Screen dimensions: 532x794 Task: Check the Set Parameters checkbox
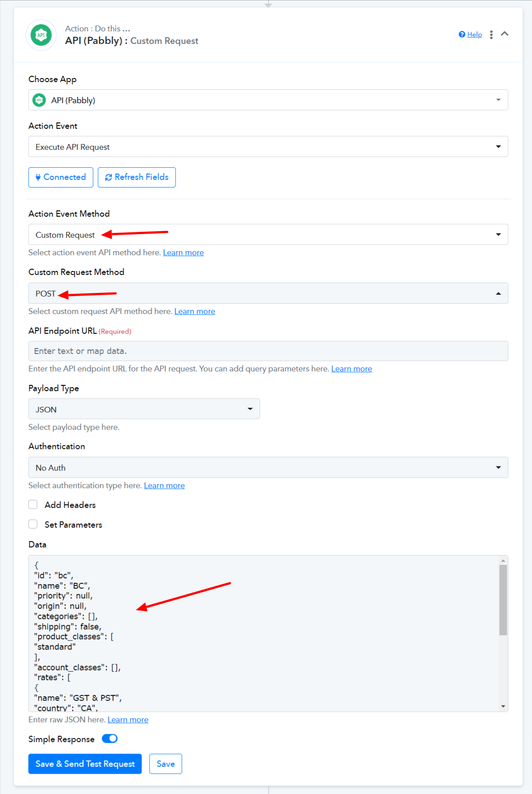click(x=33, y=524)
